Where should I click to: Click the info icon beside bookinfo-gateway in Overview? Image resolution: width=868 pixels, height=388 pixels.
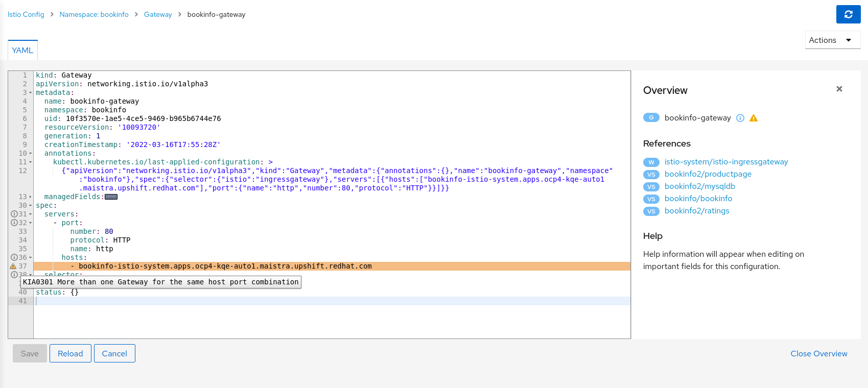pos(740,118)
